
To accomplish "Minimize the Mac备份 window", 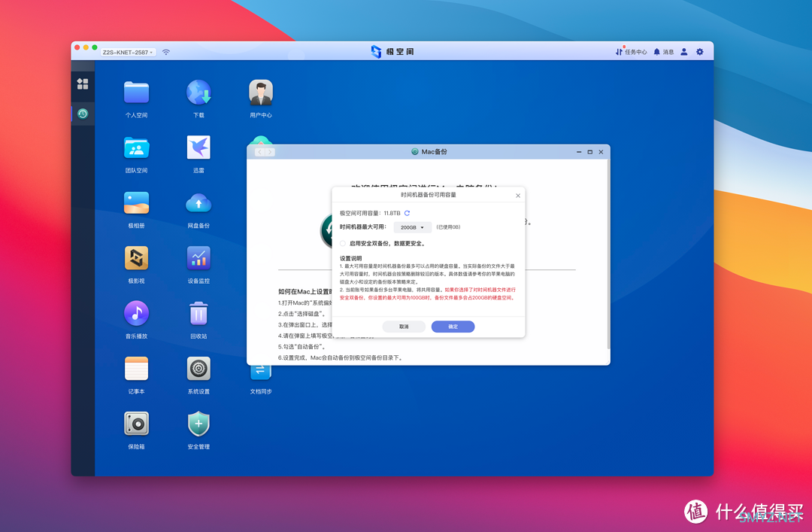I will pyautogui.click(x=579, y=152).
